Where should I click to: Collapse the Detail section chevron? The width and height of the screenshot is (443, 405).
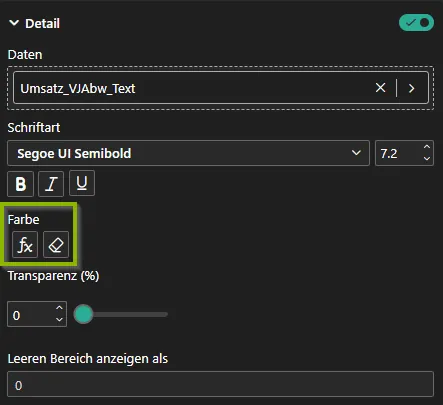coord(14,23)
